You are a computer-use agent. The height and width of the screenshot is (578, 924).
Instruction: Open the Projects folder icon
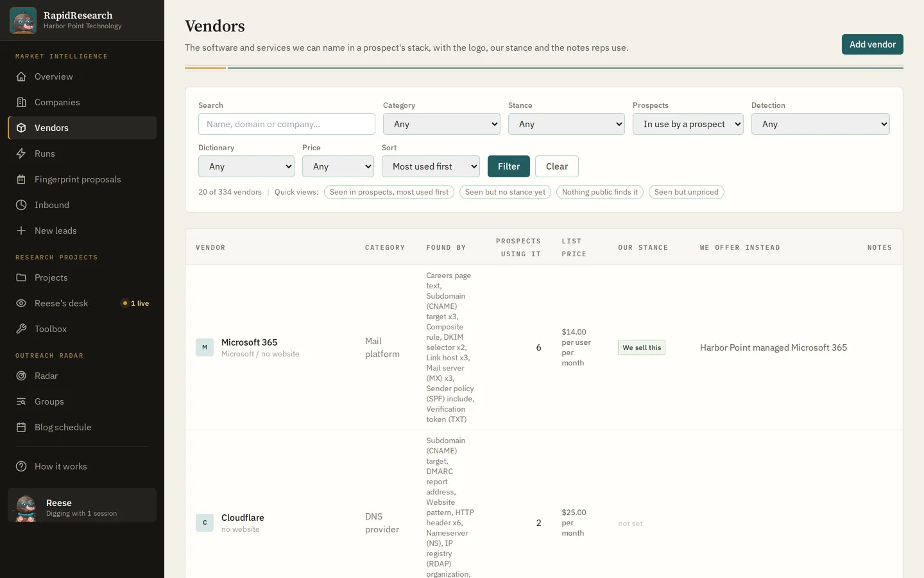click(21, 277)
